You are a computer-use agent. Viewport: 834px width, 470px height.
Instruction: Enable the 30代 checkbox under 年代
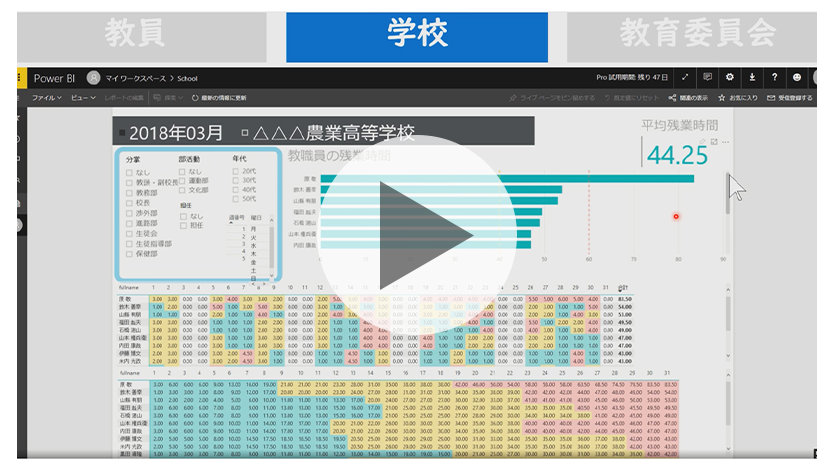[235, 180]
